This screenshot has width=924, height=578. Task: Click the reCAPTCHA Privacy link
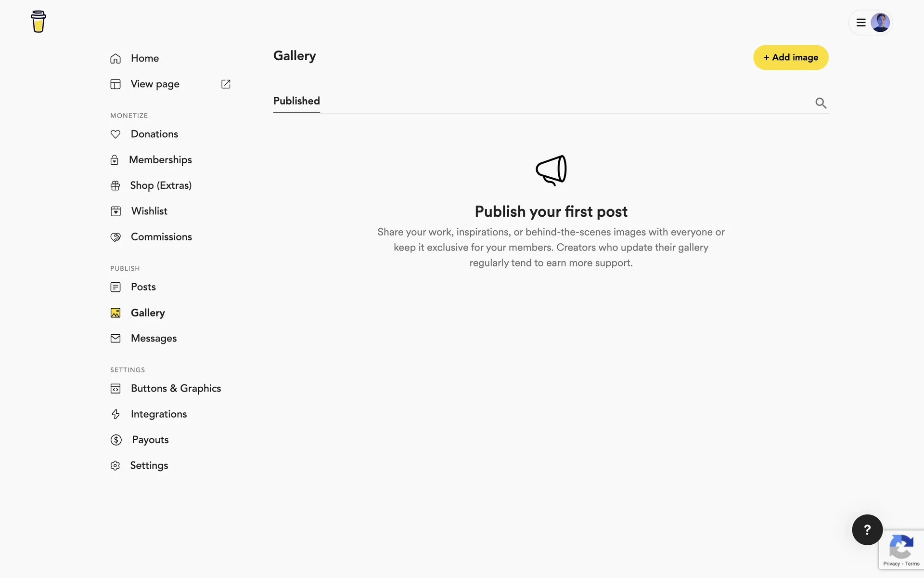pos(891,564)
